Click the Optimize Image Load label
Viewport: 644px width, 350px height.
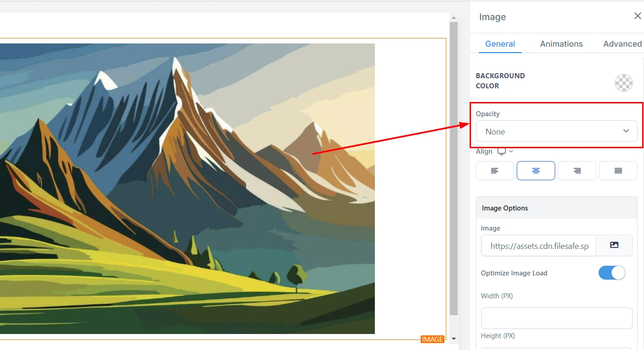(514, 273)
